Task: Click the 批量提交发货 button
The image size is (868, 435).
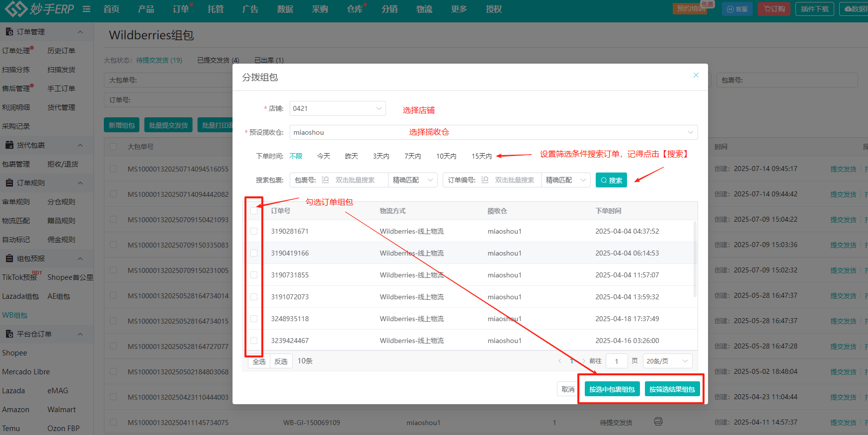Action: click(168, 125)
